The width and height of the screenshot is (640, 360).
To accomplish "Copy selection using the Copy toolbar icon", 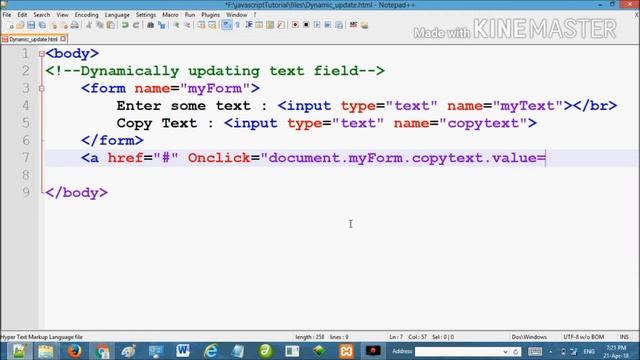I will tap(100, 25).
